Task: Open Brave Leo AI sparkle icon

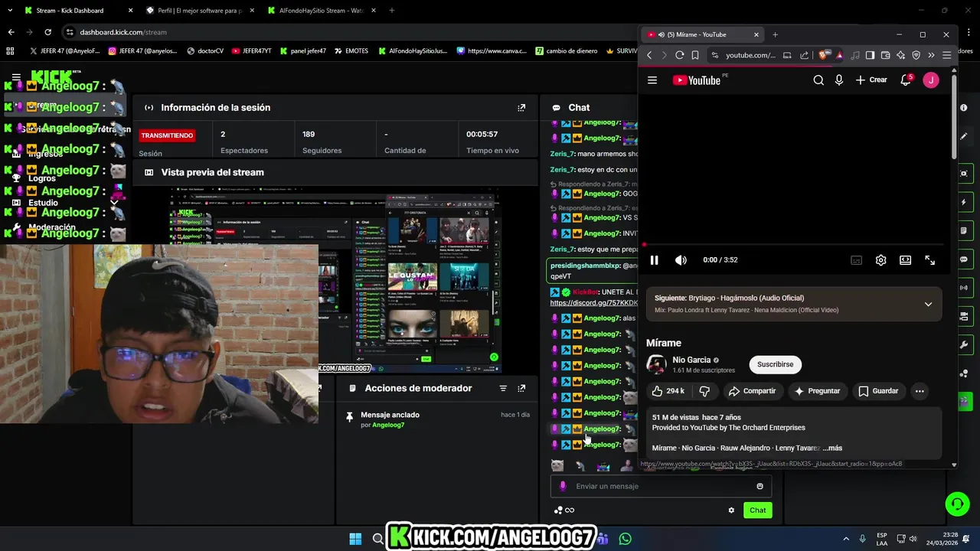Action: point(900,55)
